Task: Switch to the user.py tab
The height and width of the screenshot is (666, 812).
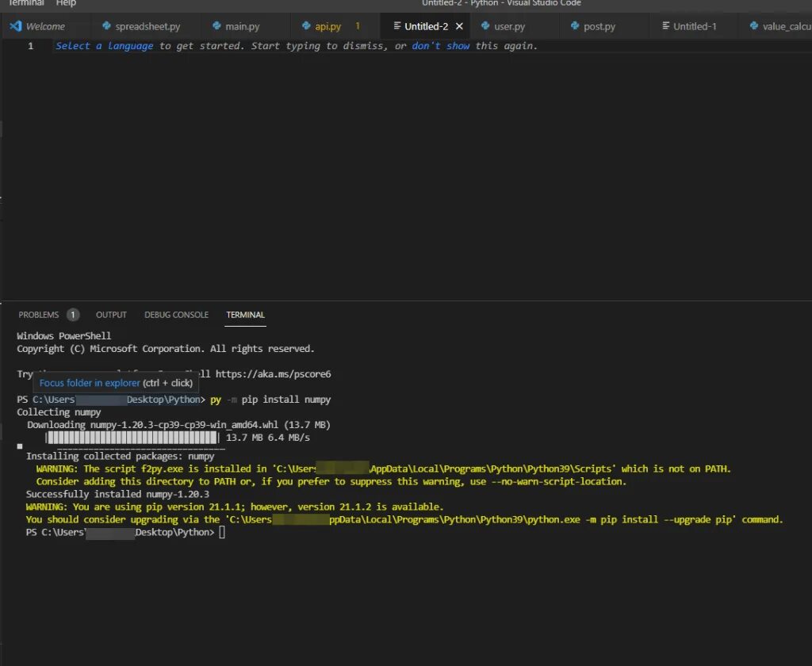Action: [509, 26]
